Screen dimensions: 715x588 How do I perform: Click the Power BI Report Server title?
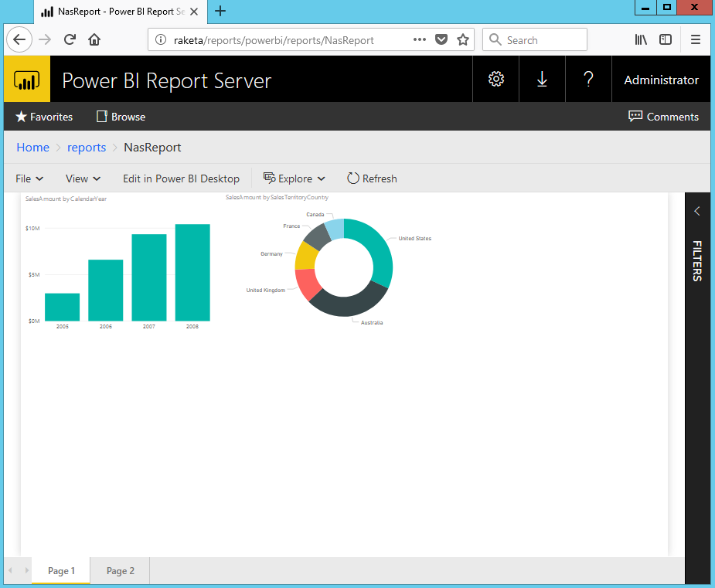click(166, 80)
